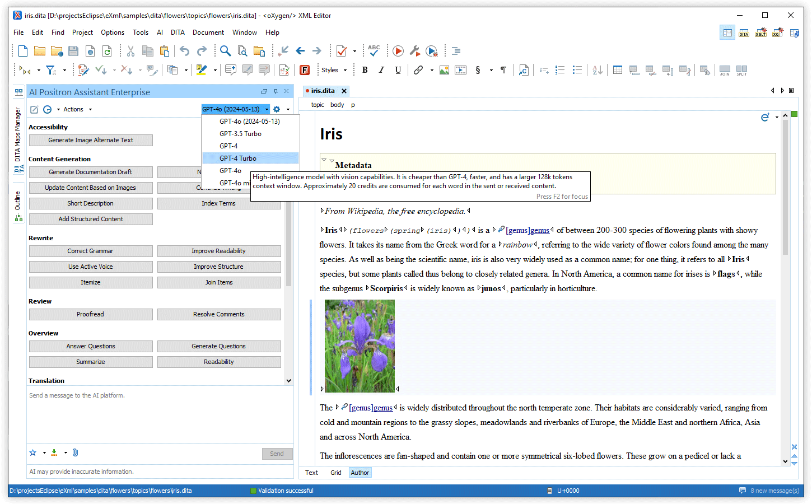
Task: Open Configure Transformation Scenarios wrench icon
Action: pyautogui.click(x=415, y=51)
